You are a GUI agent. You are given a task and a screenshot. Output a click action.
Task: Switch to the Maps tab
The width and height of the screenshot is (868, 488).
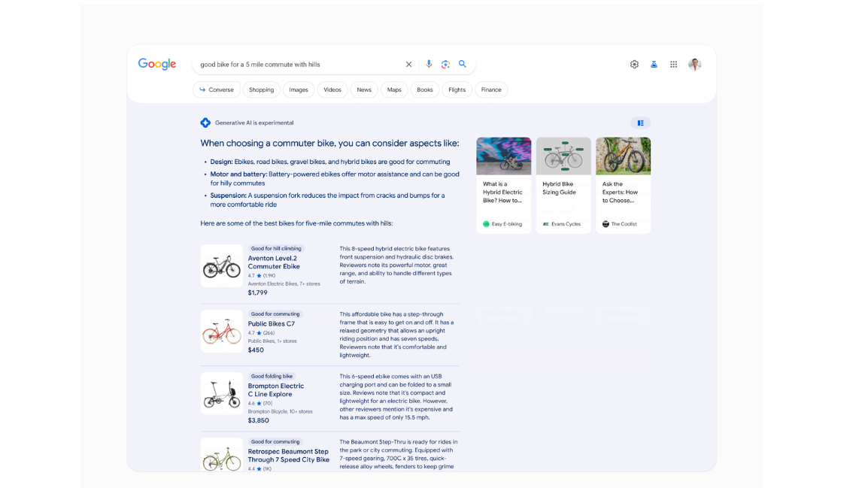coord(394,89)
